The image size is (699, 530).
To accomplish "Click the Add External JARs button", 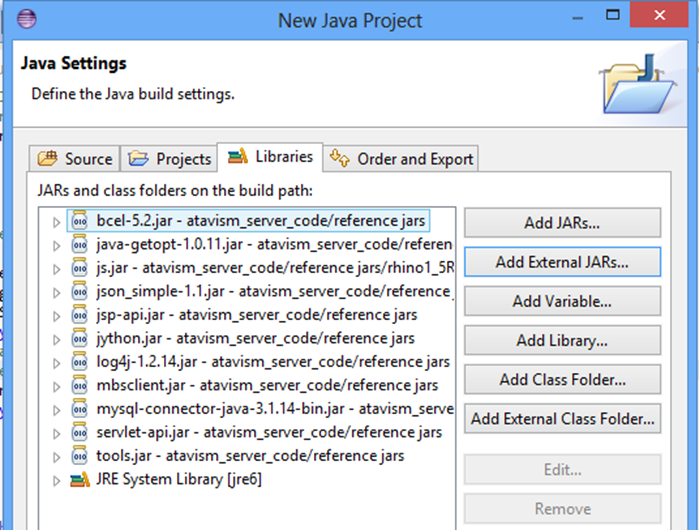I will click(x=562, y=262).
